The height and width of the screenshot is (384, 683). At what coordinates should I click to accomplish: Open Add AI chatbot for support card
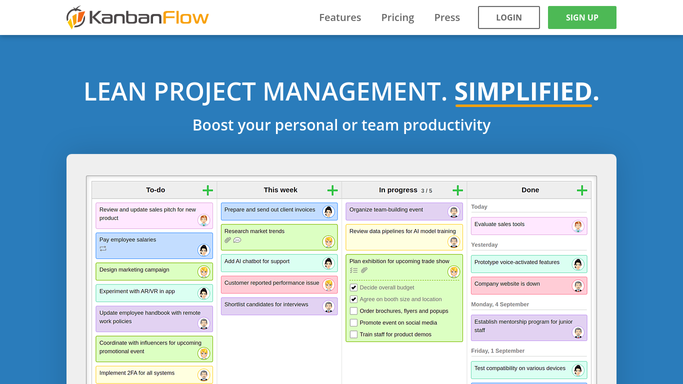(x=279, y=263)
